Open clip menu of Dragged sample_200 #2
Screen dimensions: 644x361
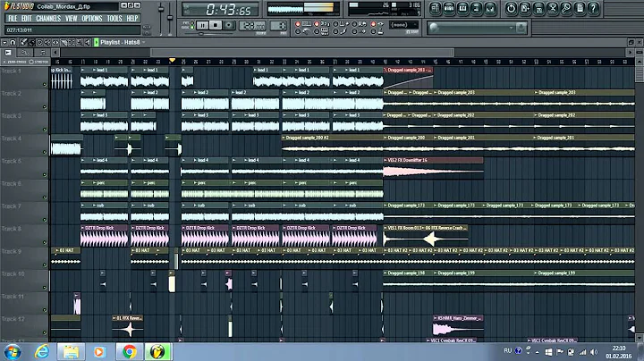284,138
